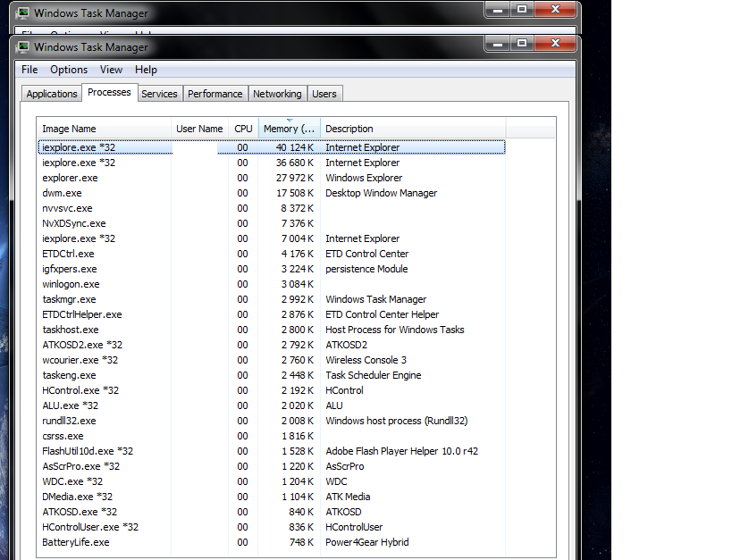This screenshot has width=732, height=560.
Task: Sort by Memory column header
Action: pos(289,129)
